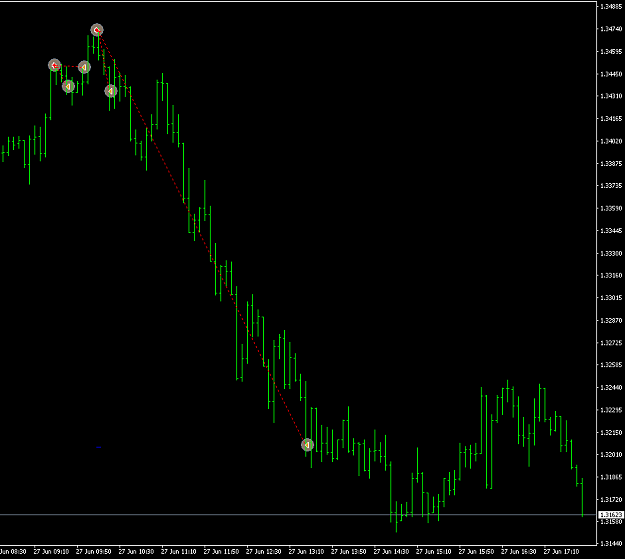
Task: Click the red trade marker left of the horizontal dotted line
Action: (55, 65)
